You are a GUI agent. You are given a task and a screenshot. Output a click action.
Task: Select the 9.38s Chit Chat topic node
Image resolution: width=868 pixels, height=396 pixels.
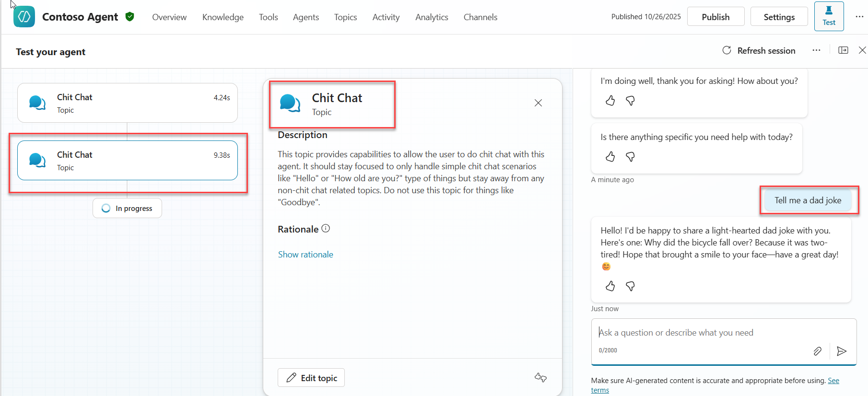pyautogui.click(x=128, y=161)
